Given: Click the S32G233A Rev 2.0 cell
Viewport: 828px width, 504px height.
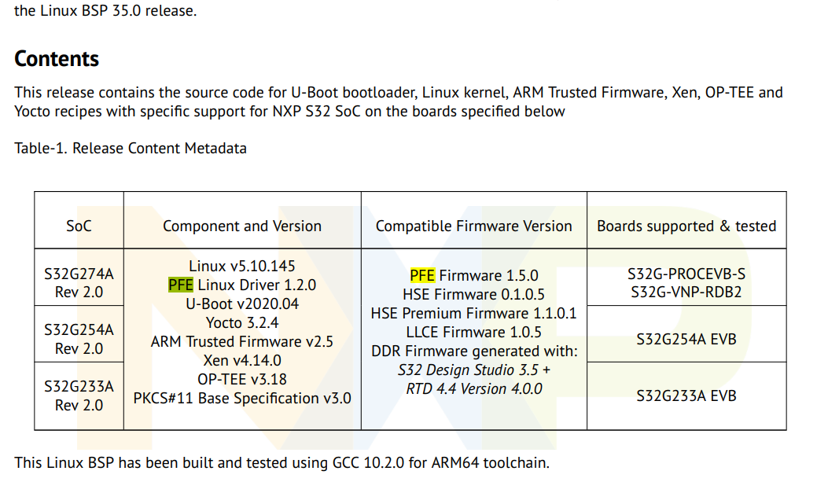Looking at the screenshot, I should pyautogui.click(x=79, y=395).
